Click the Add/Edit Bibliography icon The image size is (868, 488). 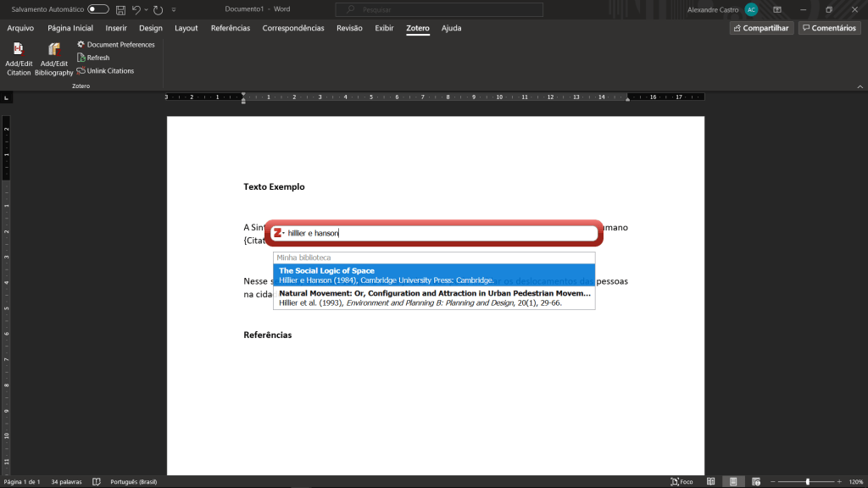coord(54,50)
